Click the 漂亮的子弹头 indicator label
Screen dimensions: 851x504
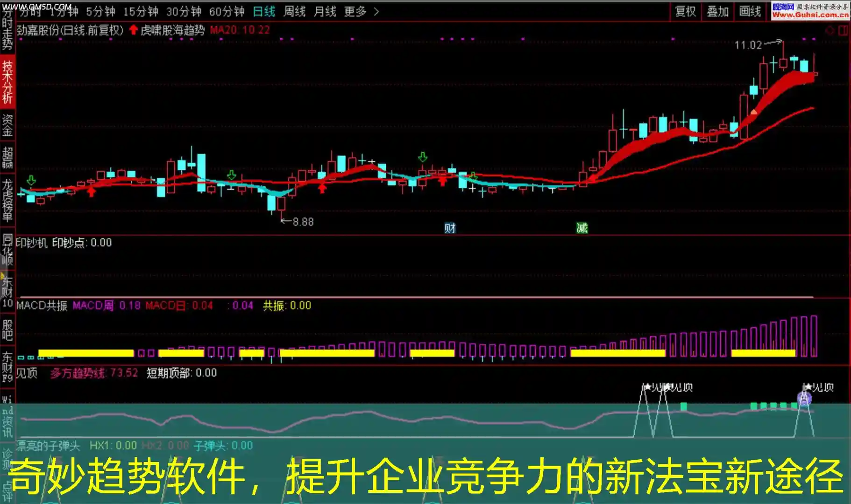click(48, 446)
